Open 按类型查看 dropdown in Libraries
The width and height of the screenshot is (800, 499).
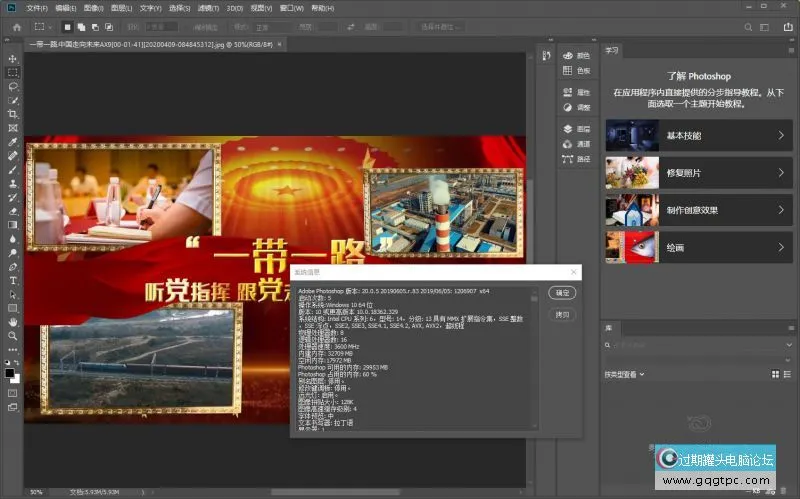[x=624, y=375]
